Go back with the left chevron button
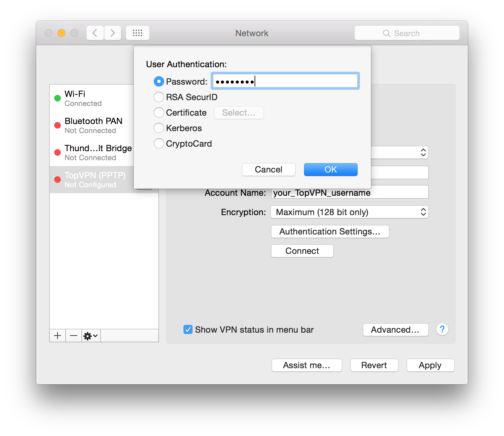504x436 pixels. [x=95, y=33]
